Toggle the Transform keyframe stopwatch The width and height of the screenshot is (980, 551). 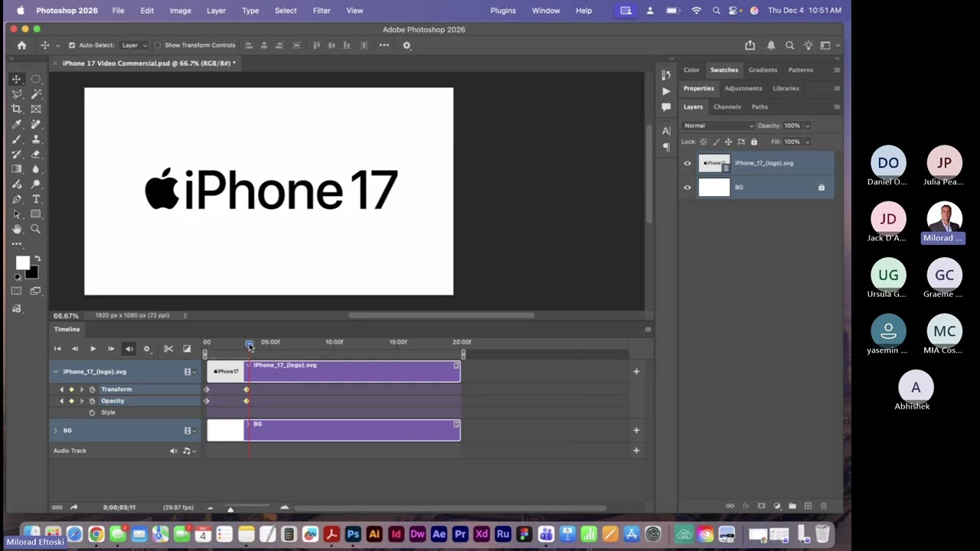tap(92, 390)
